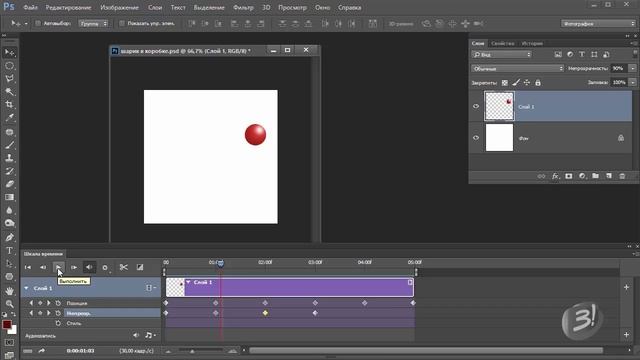Screen dimensions: 640x360
Task: Select the Brush tool
Action: click(9, 145)
